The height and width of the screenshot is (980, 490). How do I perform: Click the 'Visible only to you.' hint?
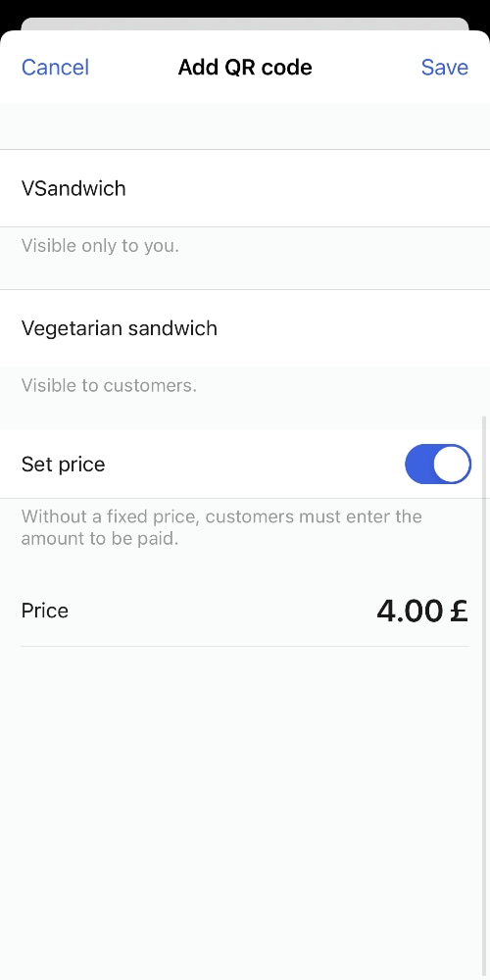click(100, 246)
